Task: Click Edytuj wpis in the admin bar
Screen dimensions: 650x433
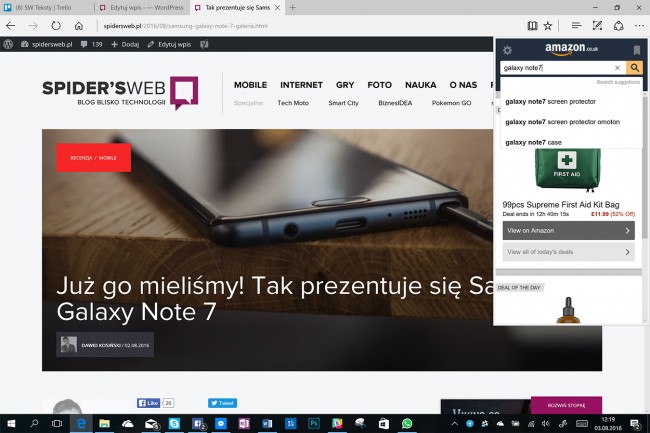Action: (169, 44)
